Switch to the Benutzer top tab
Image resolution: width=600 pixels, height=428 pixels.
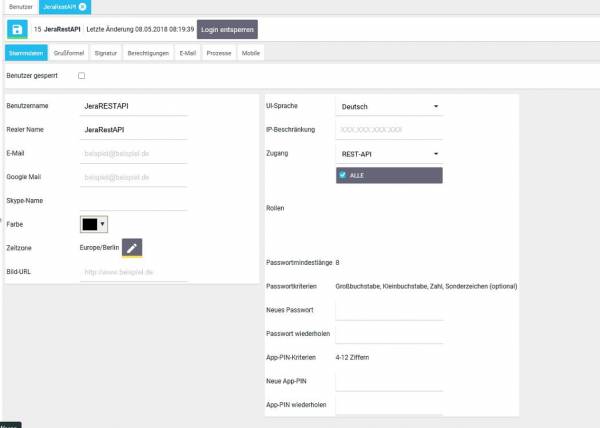[x=18, y=7]
